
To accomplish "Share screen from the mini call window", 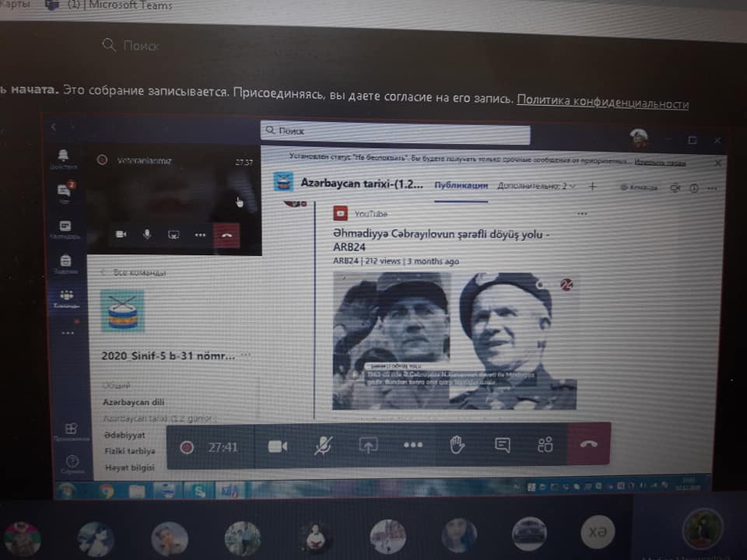I will 174,235.
